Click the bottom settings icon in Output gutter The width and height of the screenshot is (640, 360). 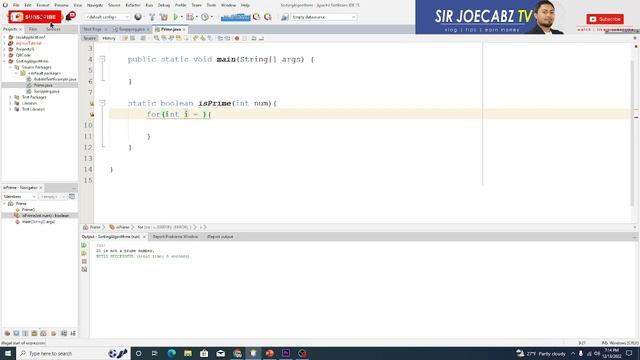(x=84, y=269)
